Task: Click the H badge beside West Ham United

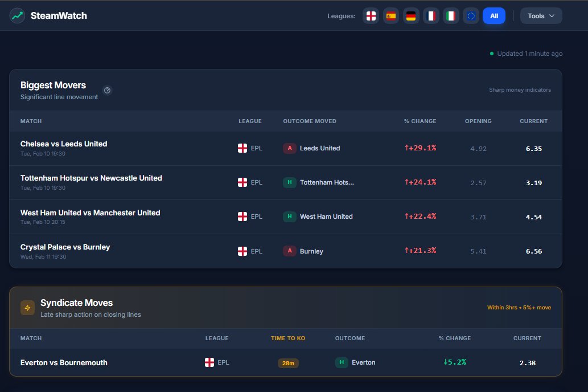Action: pyautogui.click(x=290, y=217)
